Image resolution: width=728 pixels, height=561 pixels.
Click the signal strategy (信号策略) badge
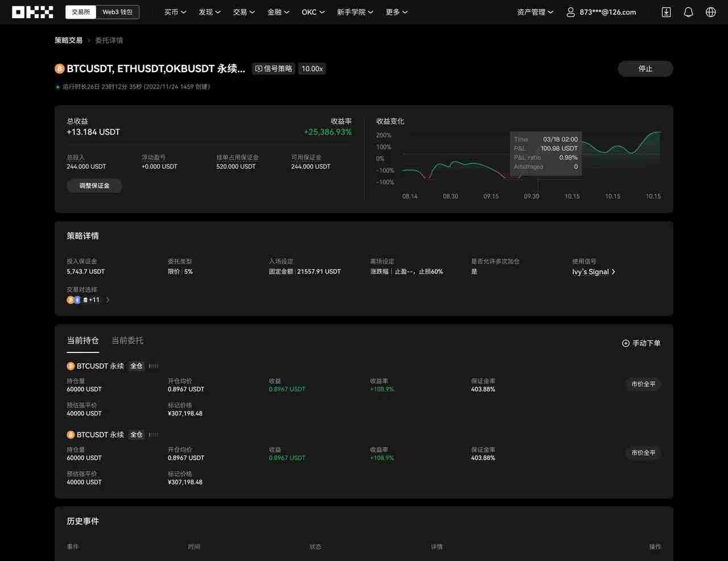pyautogui.click(x=273, y=68)
